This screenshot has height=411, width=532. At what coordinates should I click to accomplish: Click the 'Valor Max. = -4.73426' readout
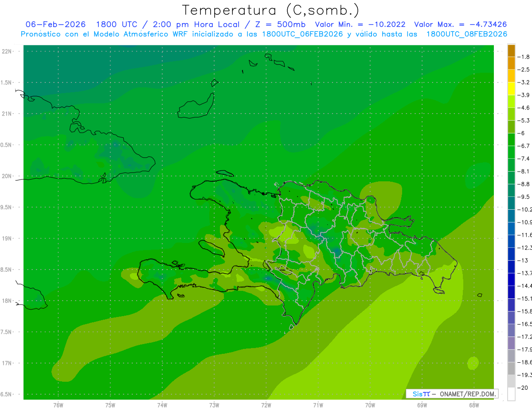point(460,24)
